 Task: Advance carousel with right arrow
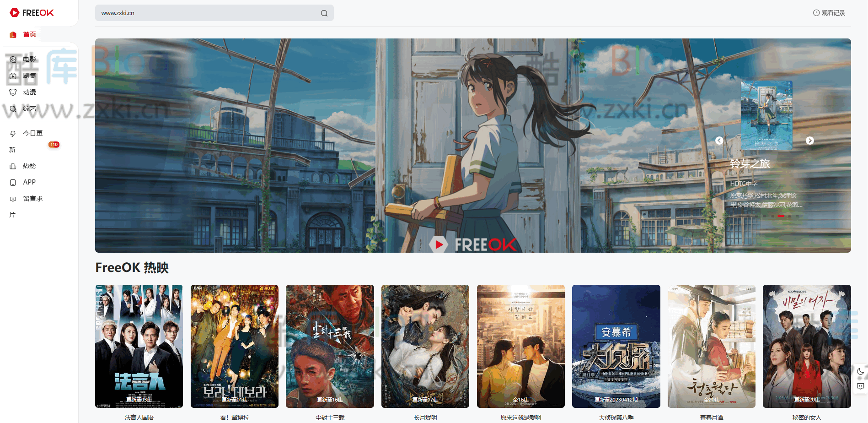click(809, 141)
